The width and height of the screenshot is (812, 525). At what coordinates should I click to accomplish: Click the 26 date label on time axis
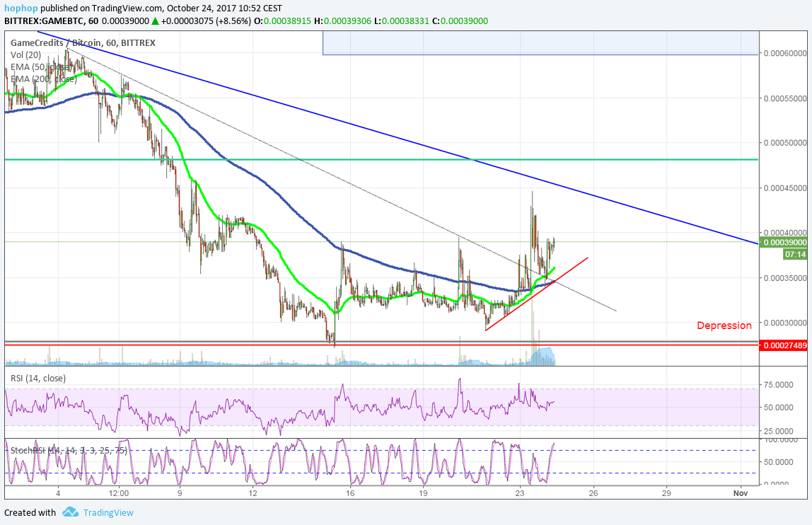click(x=593, y=493)
